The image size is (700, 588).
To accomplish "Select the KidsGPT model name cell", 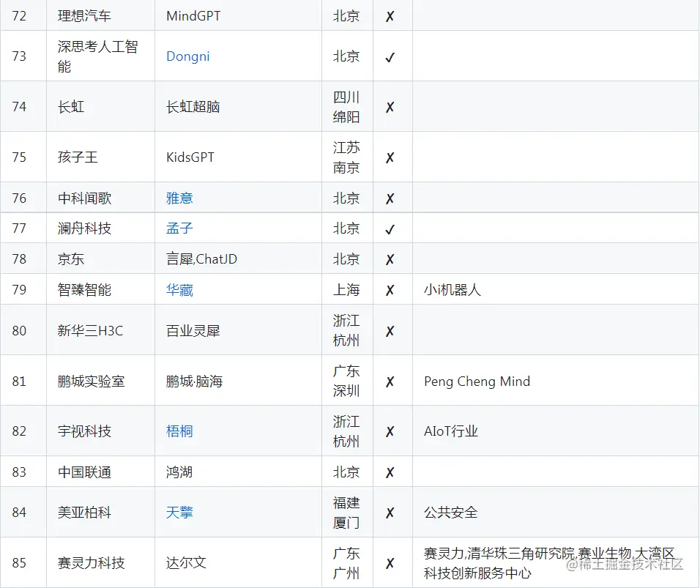I will click(x=192, y=157).
